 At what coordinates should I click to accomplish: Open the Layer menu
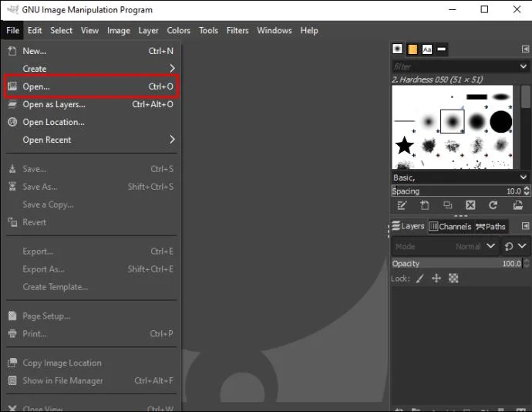pos(148,31)
